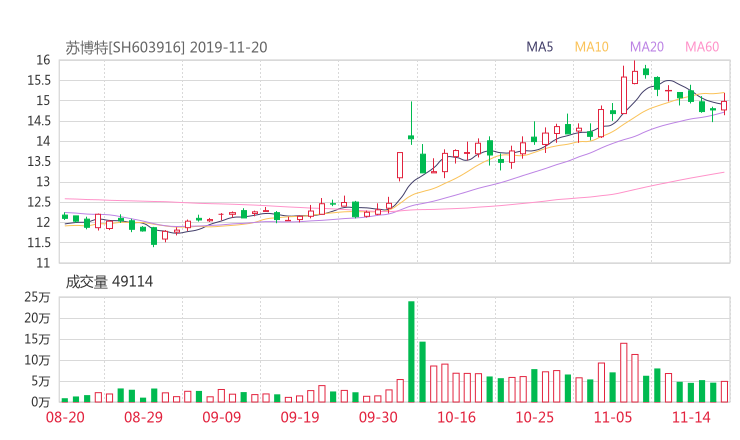Click the 09-09 date label

[x=222, y=417]
